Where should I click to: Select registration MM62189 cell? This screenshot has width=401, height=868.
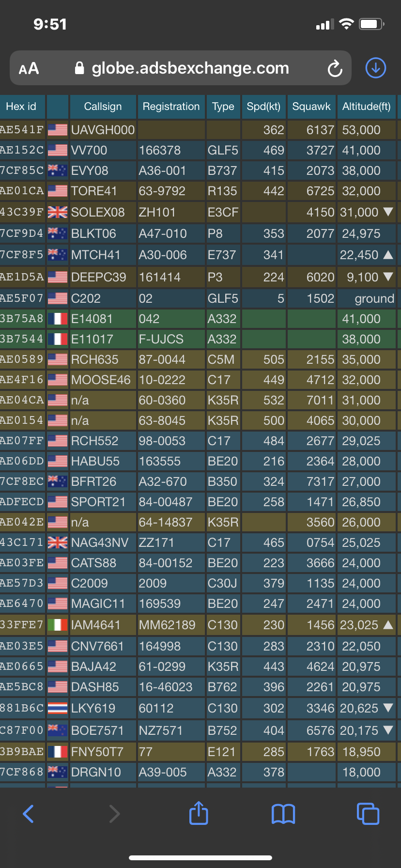pos(171,625)
